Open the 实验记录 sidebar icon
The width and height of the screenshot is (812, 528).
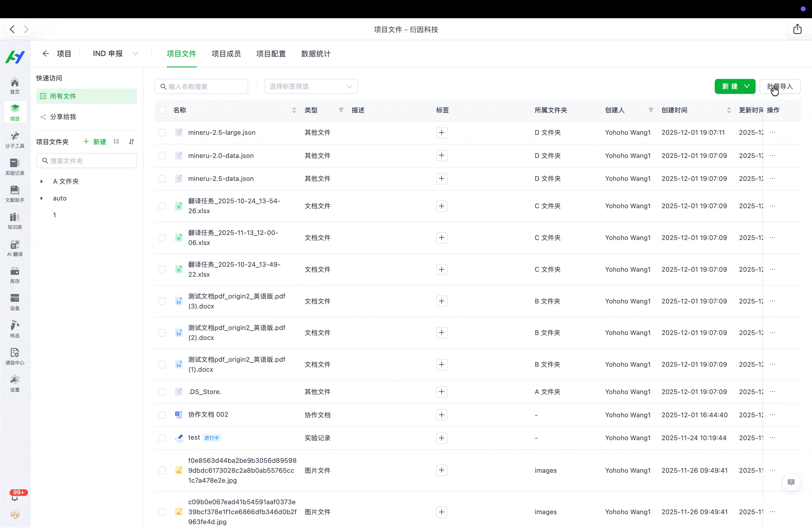(15, 167)
